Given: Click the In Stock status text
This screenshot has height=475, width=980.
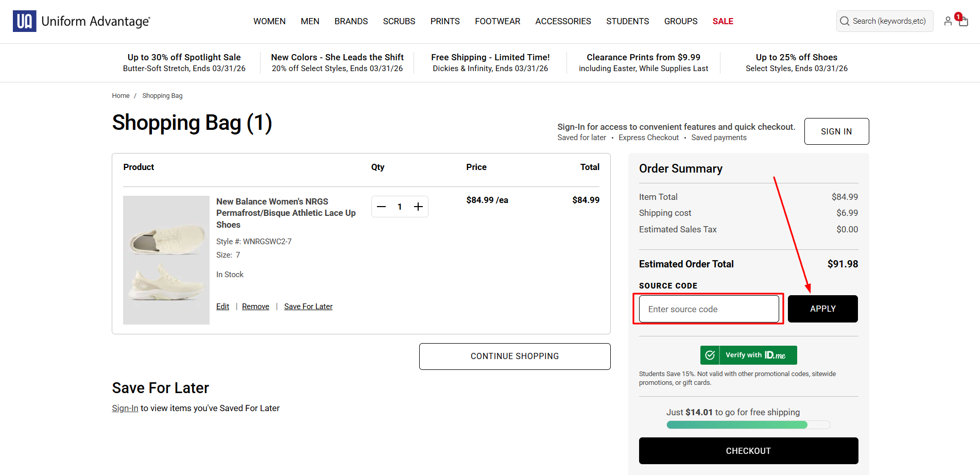Looking at the screenshot, I should pyautogui.click(x=230, y=275).
